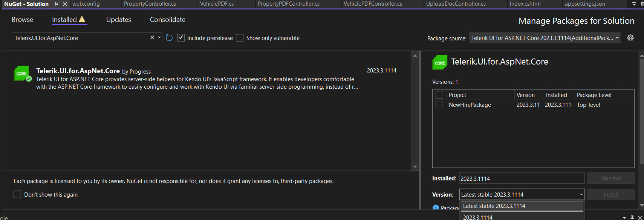The height and width of the screenshot is (220, 644).
Task: Select the NewHirePackage project checkbox
Action: point(439,105)
